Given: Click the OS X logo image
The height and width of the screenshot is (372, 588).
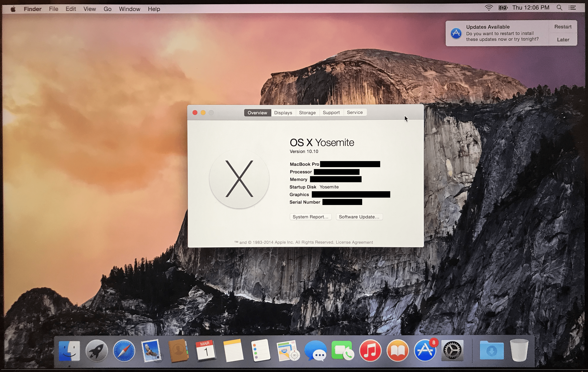Looking at the screenshot, I should (239, 179).
